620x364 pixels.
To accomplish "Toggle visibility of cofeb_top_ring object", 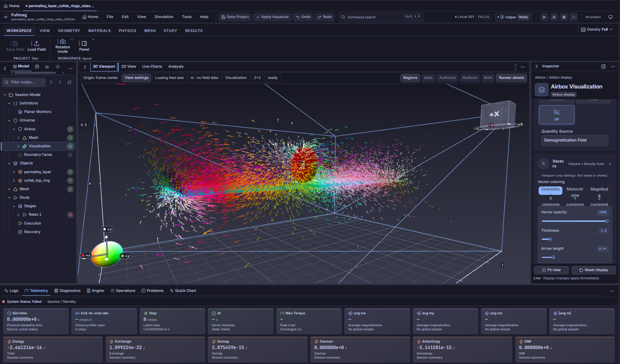I will click(70, 181).
